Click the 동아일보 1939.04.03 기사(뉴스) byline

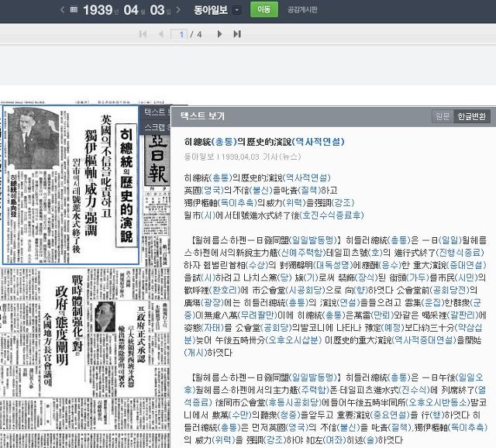pos(243,157)
